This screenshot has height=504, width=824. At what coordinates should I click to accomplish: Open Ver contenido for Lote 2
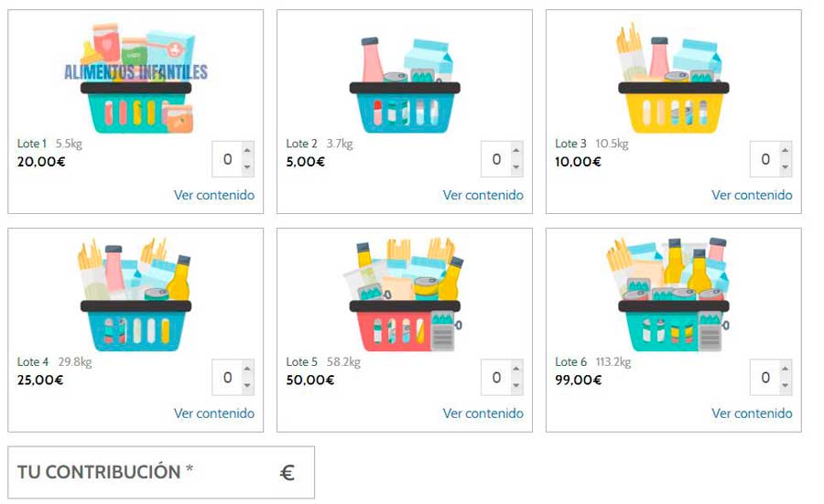point(483,195)
